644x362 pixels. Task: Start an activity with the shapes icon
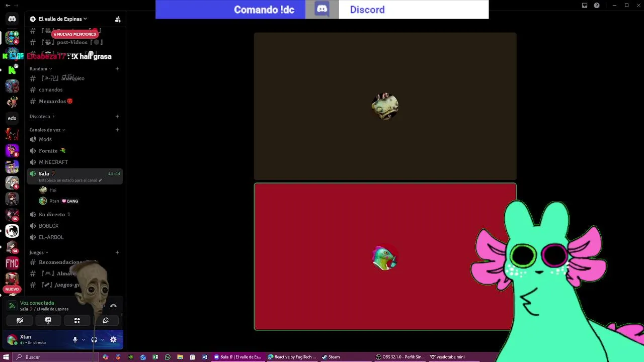77,320
